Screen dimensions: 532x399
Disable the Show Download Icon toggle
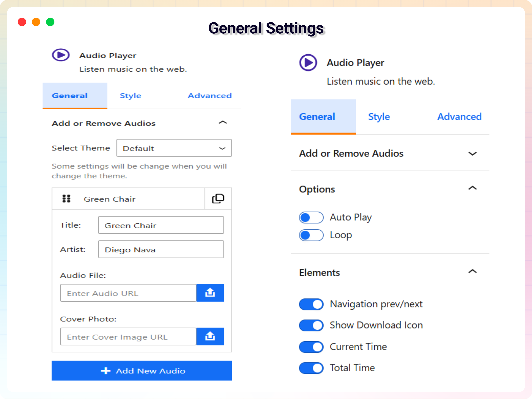[311, 325]
